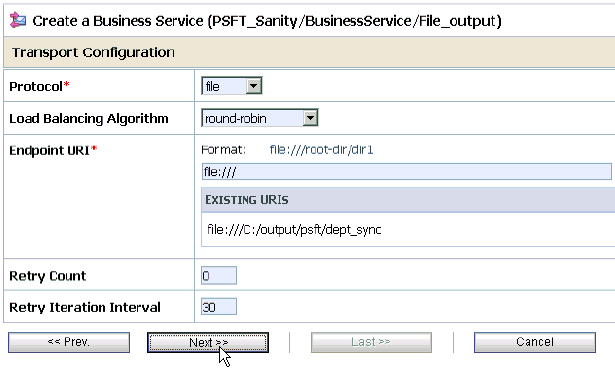Click the Retry Count label
This screenshot has width=615, height=368.
coord(47,276)
